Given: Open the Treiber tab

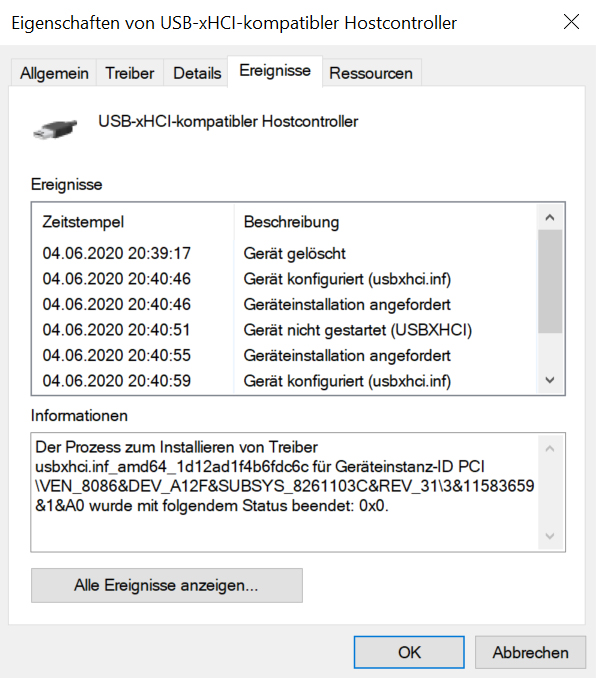Looking at the screenshot, I should (130, 73).
